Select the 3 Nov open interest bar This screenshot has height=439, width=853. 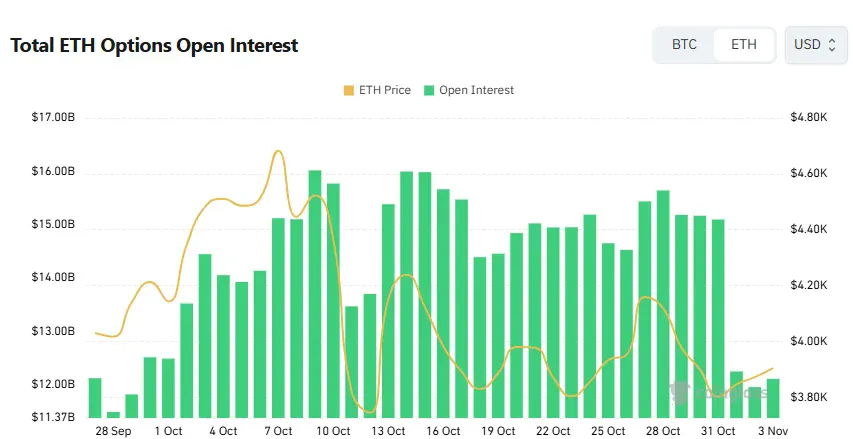click(773, 397)
